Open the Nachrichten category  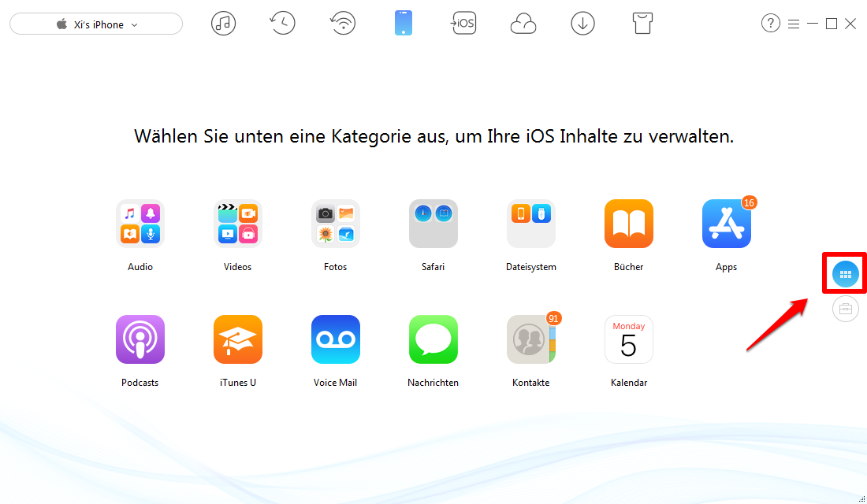[433, 339]
